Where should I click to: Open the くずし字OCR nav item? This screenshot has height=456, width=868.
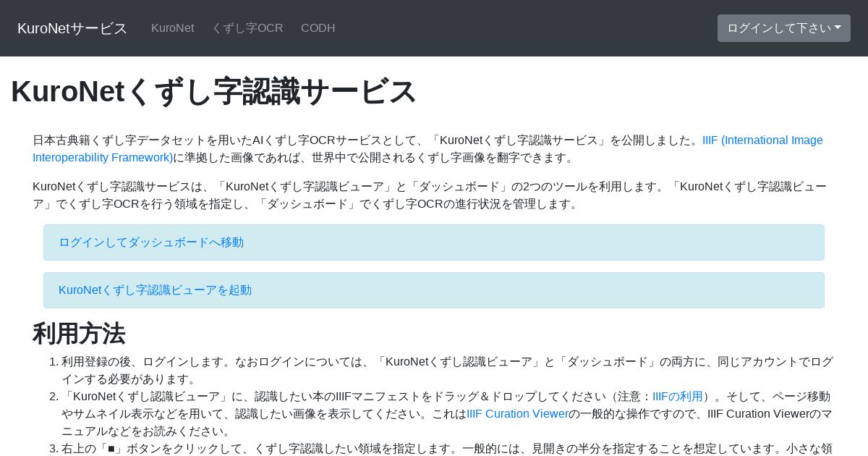(x=247, y=28)
